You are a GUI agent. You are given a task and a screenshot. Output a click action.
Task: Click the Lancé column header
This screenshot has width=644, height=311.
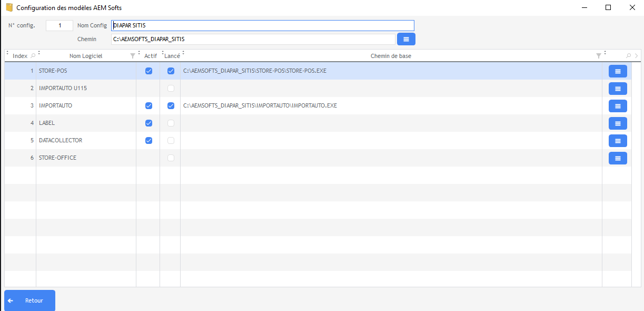[x=172, y=56]
